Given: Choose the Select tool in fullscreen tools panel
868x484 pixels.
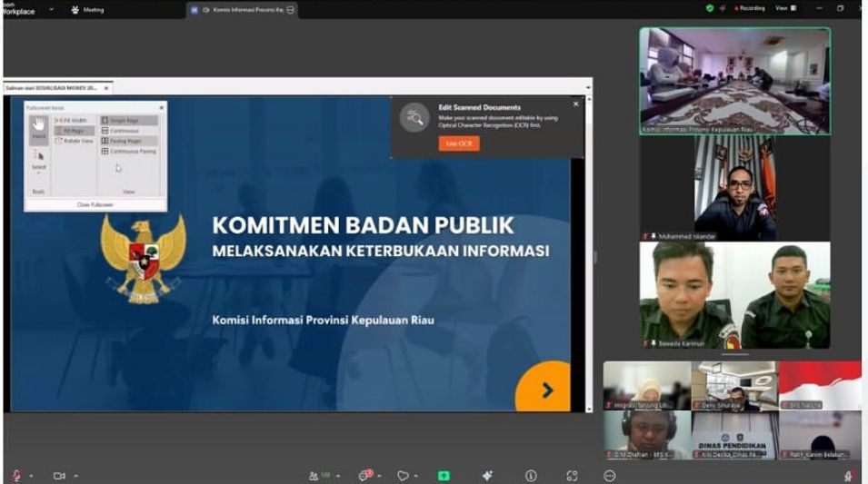Looking at the screenshot, I should pos(39,159).
